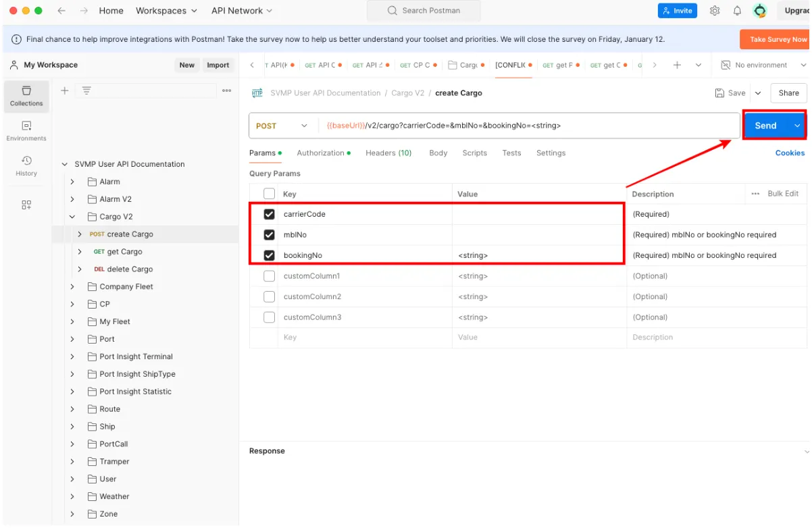Click the new tab plus icon
The width and height of the screenshot is (812, 528).
(677, 65)
